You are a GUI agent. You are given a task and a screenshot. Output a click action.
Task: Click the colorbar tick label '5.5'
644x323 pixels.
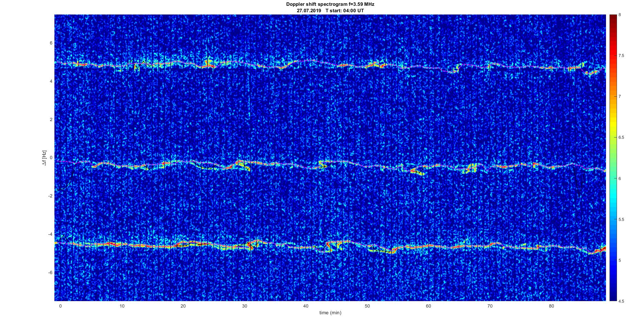pyautogui.click(x=621, y=220)
